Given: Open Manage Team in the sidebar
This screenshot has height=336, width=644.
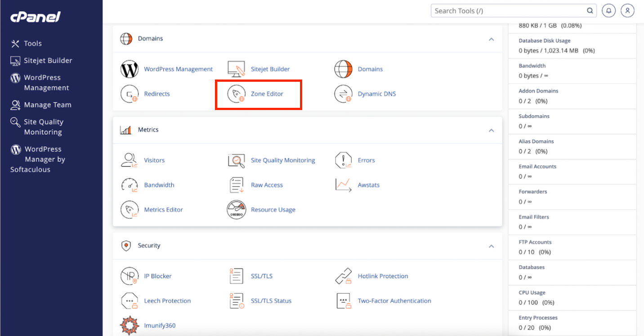Looking at the screenshot, I should 47,105.
